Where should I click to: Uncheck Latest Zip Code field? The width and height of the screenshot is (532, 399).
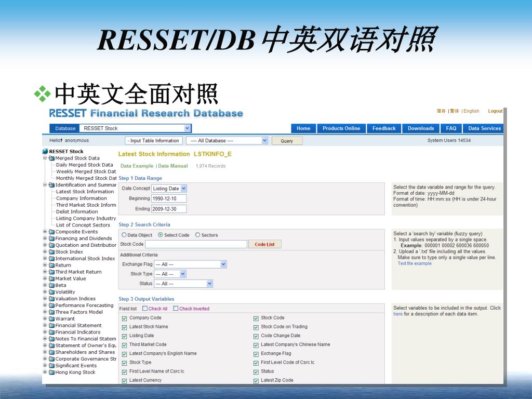click(x=256, y=381)
